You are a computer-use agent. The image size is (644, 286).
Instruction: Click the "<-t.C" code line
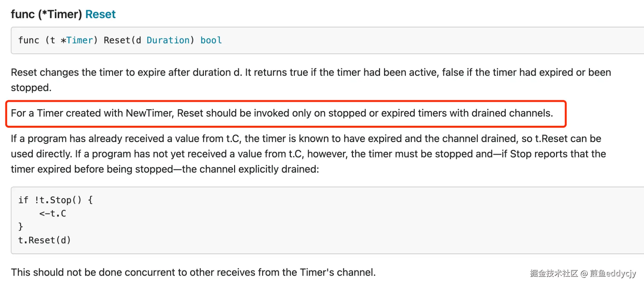(52, 214)
